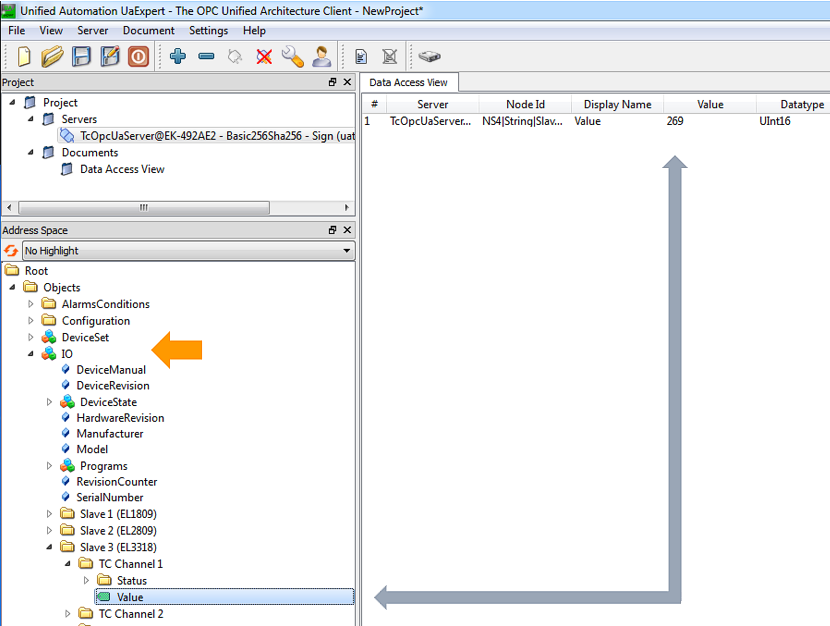
Task: Open the Server menu
Action: 93,31
